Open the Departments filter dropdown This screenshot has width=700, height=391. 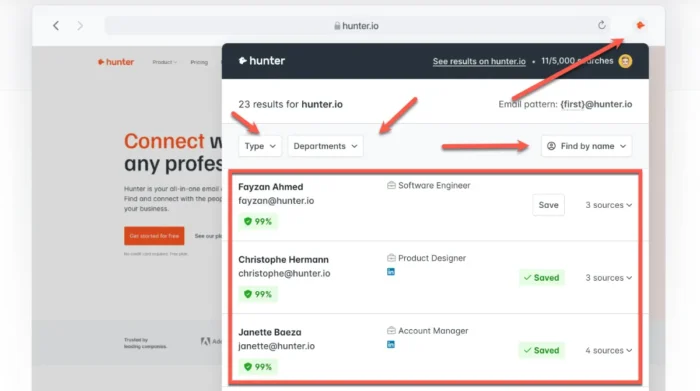[325, 146]
